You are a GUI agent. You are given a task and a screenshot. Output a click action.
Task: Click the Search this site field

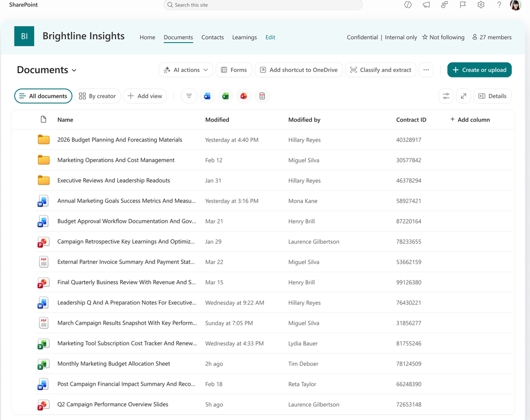(x=264, y=5)
